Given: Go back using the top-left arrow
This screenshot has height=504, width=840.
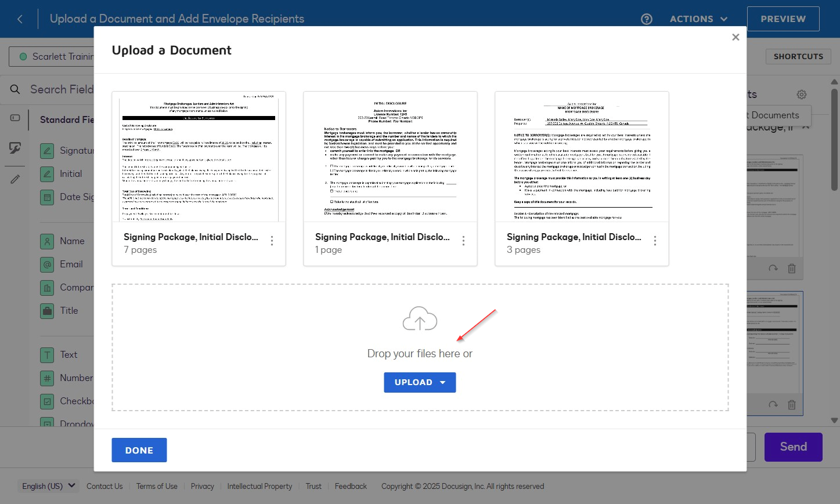Looking at the screenshot, I should pyautogui.click(x=20, y=19).
